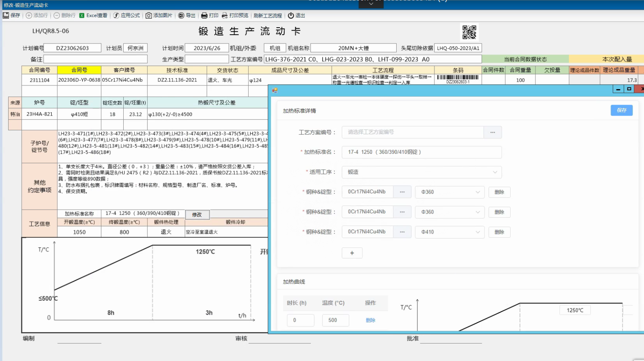Select the 技术标准 cell DZ2.11.136-2021

pyautogui.click(x=177, y=80)
